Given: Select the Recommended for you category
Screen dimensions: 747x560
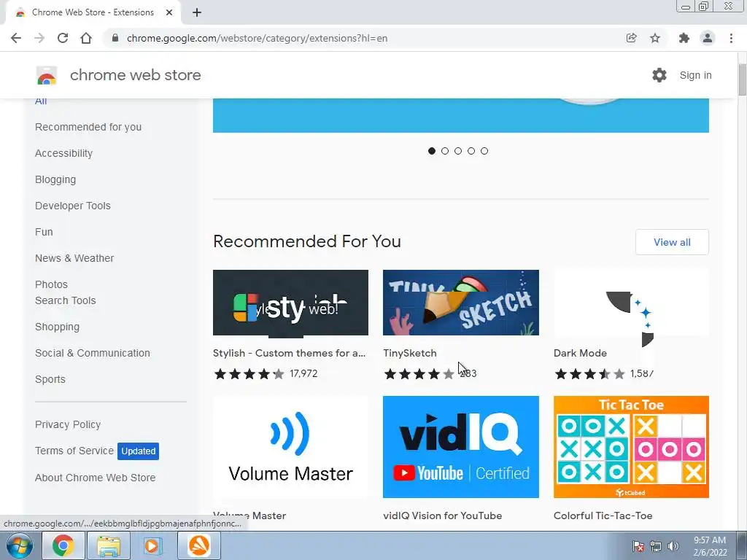Looking at the screenshot, I should click(88, 127).
